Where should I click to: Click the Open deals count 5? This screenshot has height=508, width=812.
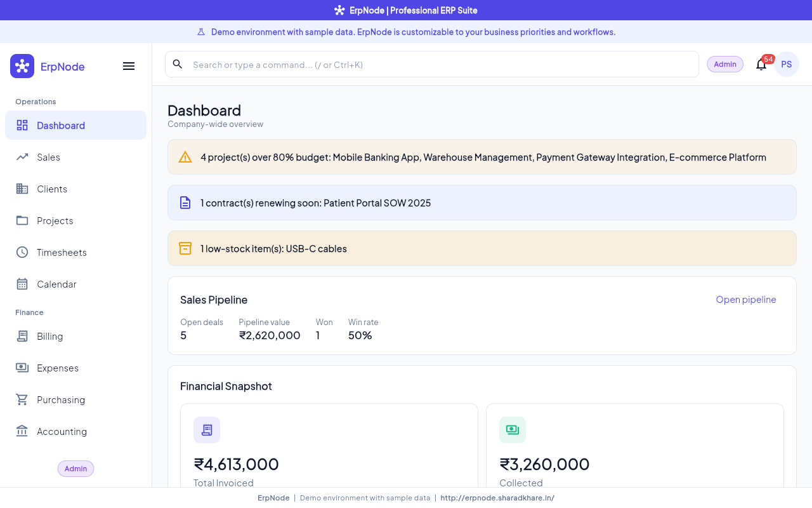pyautogui.click(x=183, y=335)
